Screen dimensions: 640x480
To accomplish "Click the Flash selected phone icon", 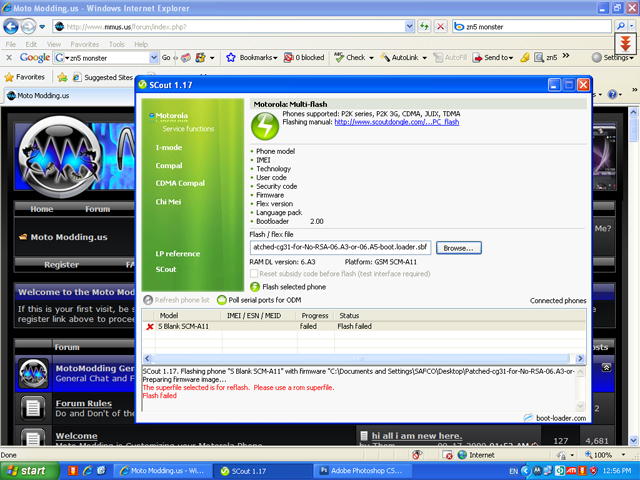I will 255,287.
